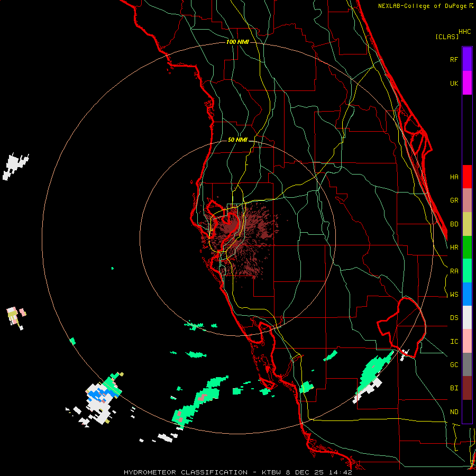Click the RF purple legend swatch
Viewport: 476px width, 476px height.
467,59
